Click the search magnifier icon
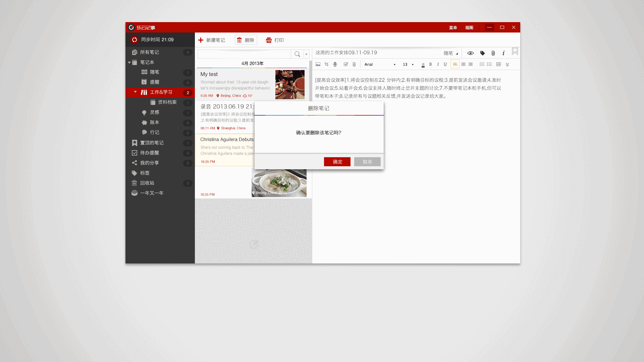Screen dimensions: 644x362 click(297, 54)
